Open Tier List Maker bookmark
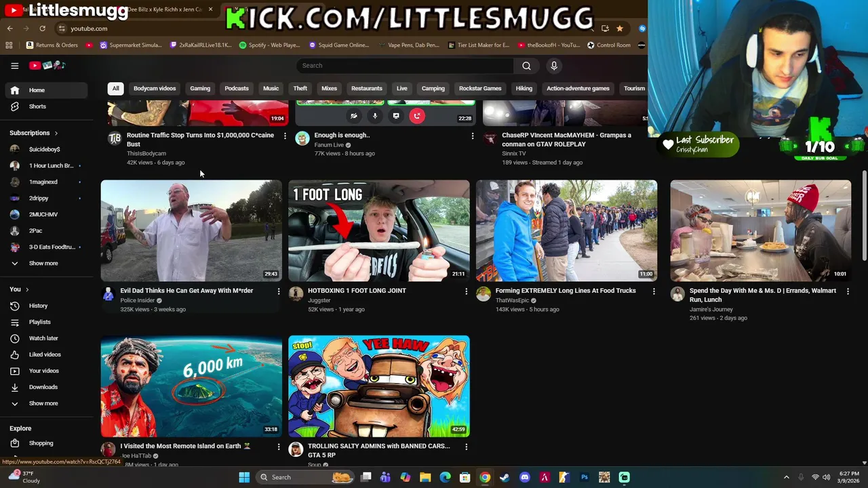 tap(478, 45)
